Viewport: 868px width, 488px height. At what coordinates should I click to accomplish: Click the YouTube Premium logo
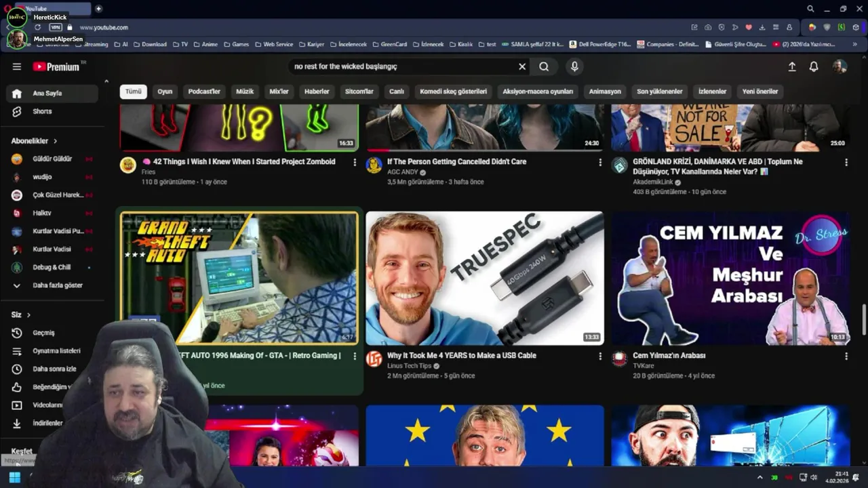click(56, 66)
